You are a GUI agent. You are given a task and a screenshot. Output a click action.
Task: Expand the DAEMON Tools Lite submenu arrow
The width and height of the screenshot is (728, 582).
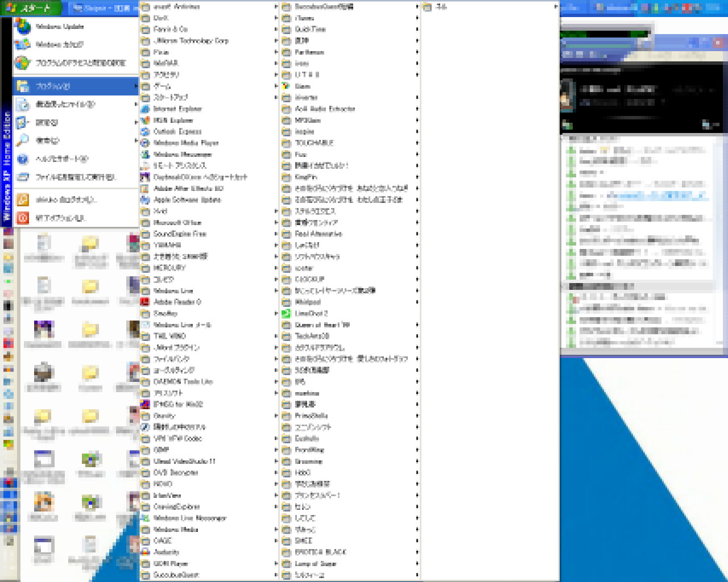click(276, 381)
